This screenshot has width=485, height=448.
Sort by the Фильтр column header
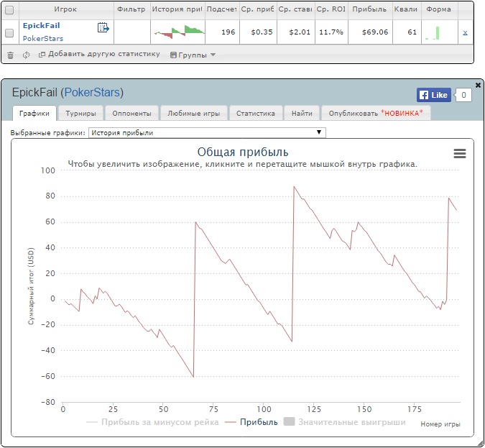point(131,9)
